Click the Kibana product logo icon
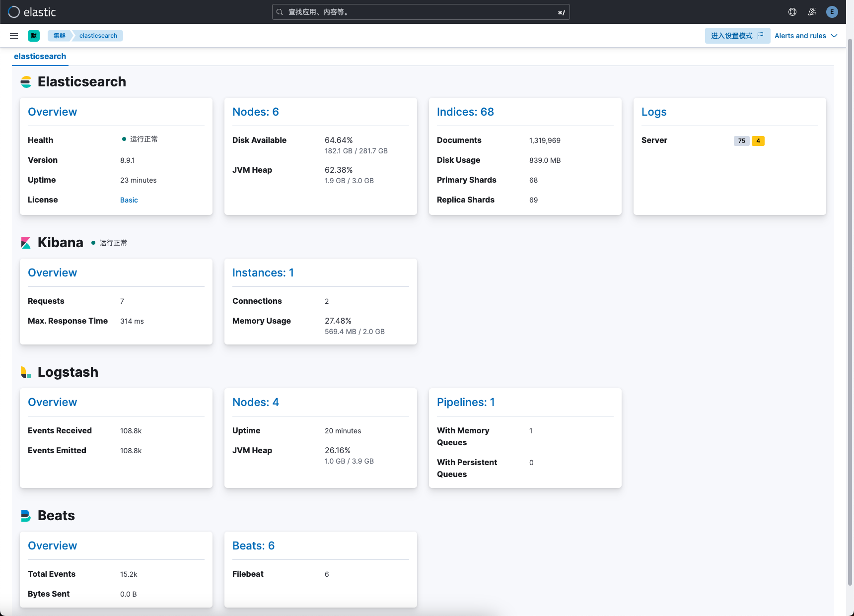Image resolution: width=854 pixels, height=616 pixels. coord(26,243)
